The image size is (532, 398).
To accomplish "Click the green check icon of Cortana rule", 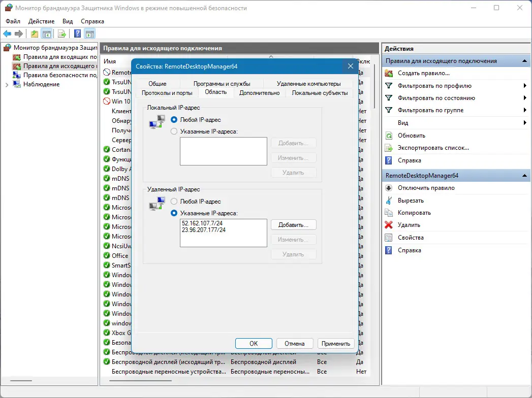I will 107,150.
